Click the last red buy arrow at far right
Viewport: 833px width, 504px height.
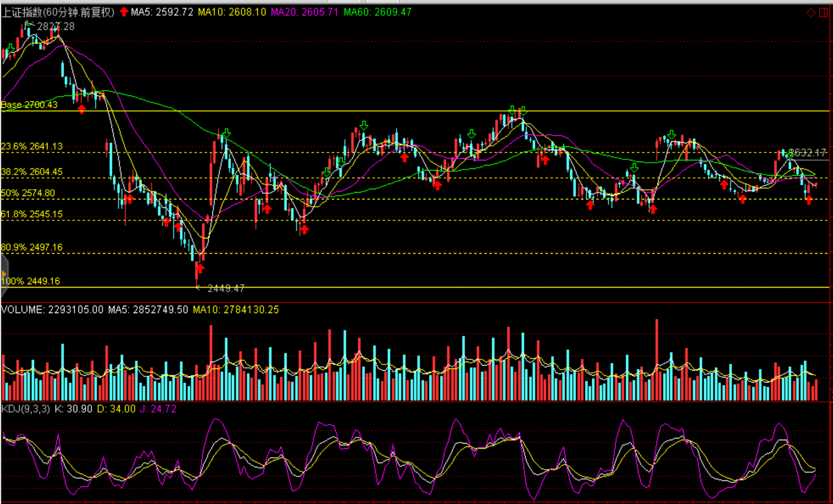(x=809, y=199)
